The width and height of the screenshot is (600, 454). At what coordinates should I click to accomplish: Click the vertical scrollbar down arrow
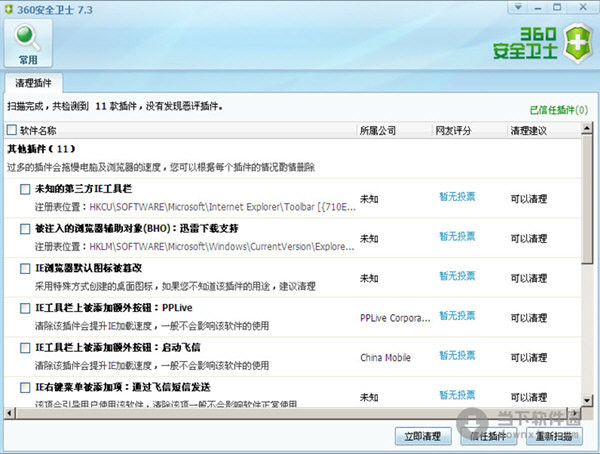click(x=587, y=400)
